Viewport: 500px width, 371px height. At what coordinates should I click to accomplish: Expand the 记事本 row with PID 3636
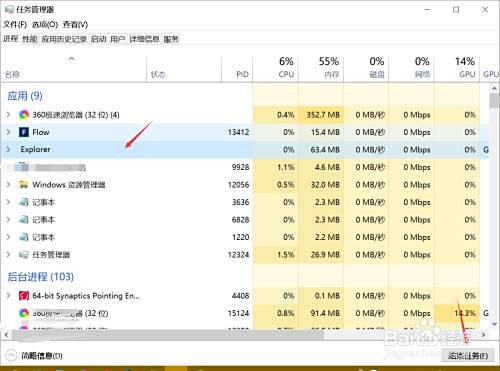9,202
